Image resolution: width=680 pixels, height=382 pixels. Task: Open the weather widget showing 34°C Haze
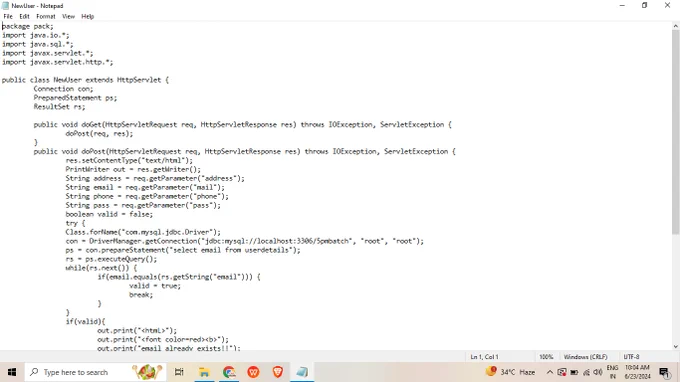511,372
